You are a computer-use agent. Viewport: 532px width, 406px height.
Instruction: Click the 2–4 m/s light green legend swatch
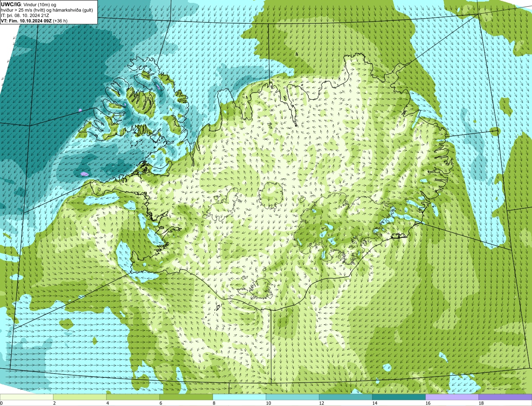80,397
